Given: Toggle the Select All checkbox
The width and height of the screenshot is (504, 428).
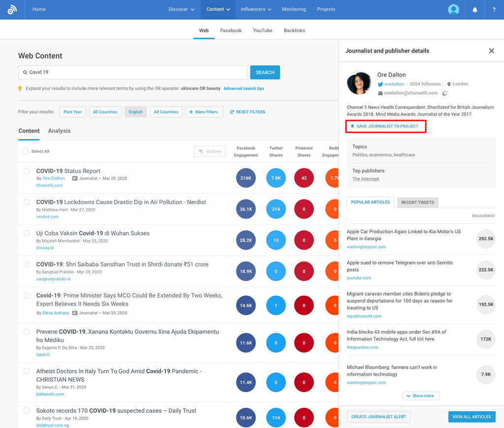Looking at the screenshot, I should click(26, 152).
